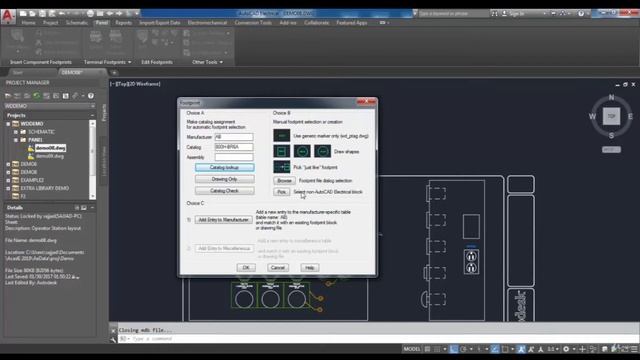Select generic marker only footprint icon
The height and width of the screenshot is (360, 640).
[x=282, y=136]
